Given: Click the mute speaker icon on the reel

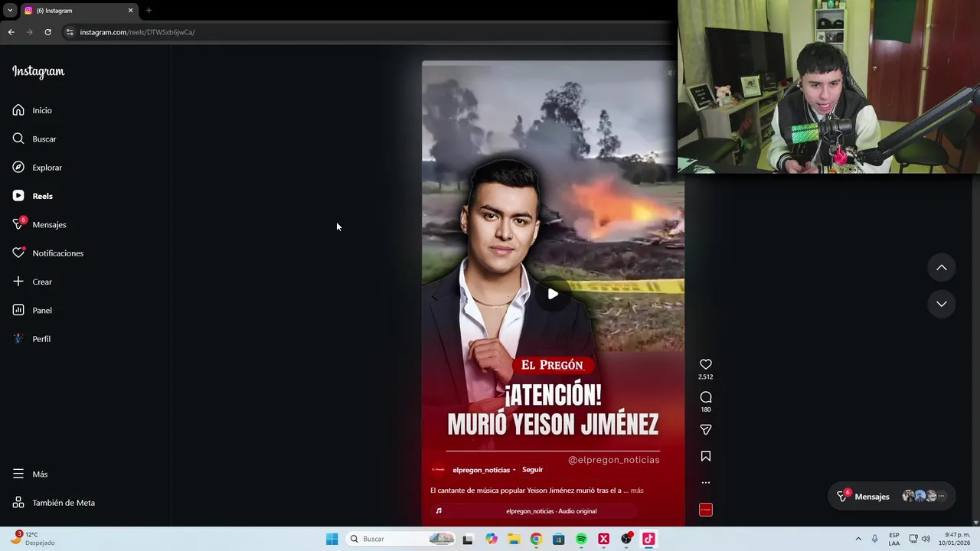Looking at the screenshot, I should (670, 73).
